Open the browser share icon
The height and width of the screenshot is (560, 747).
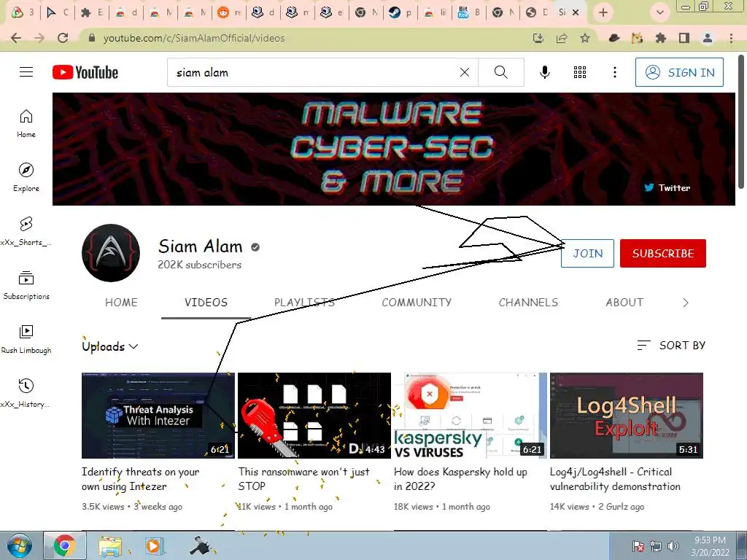tap(562, 38)
